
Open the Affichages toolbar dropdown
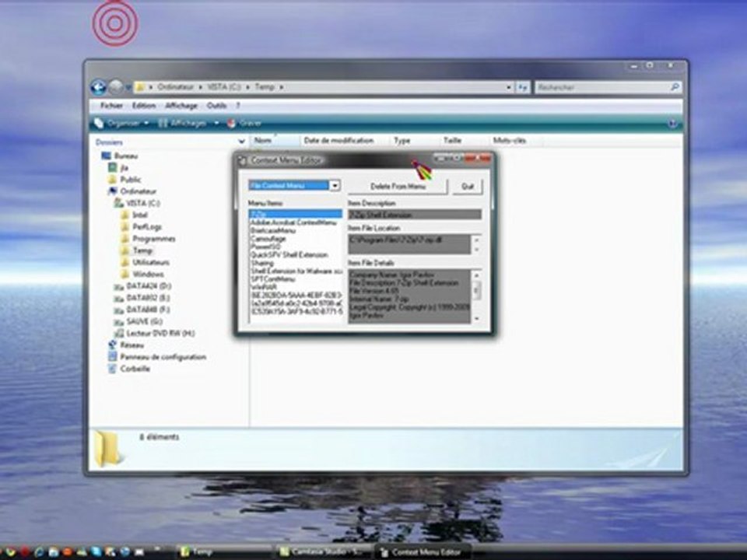tap(188, 124)
